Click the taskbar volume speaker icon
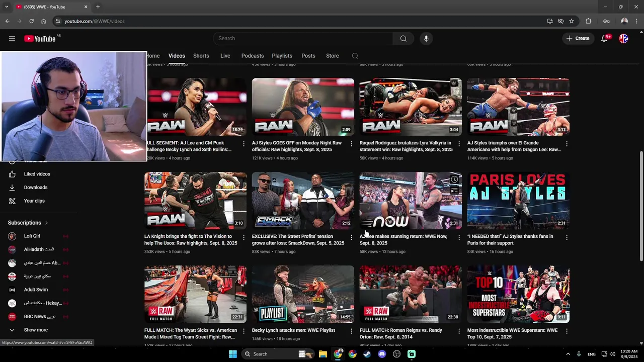 click(x=613, y=354)
